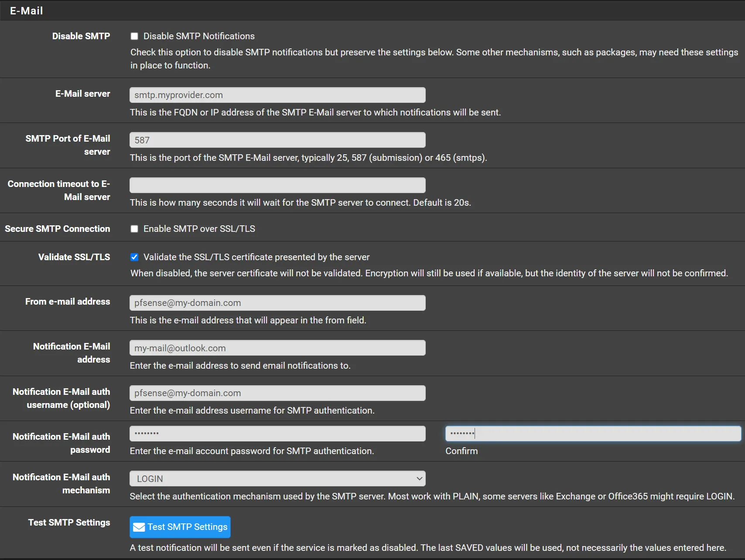
Task: Click the SMTP port field containing 587
Action: tap(277, 139)
